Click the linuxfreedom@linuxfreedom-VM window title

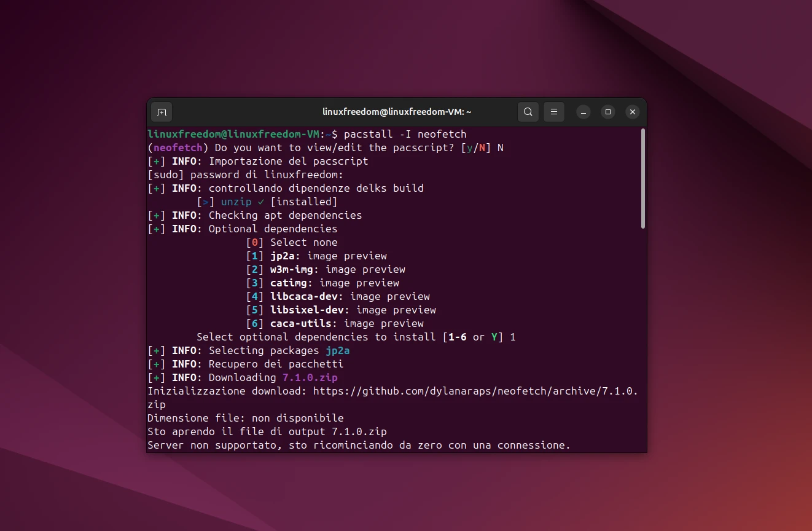[x=397, y=112]
